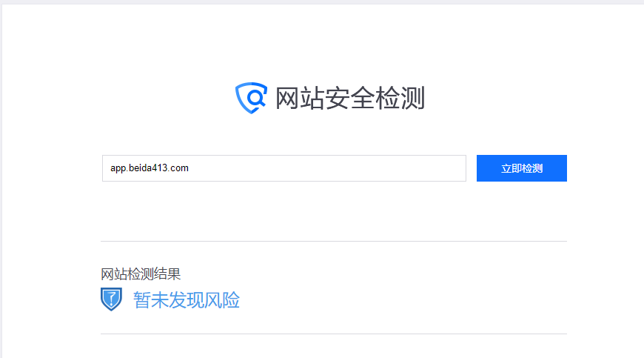Click the blue shield magnifier logo

point(251,98)
